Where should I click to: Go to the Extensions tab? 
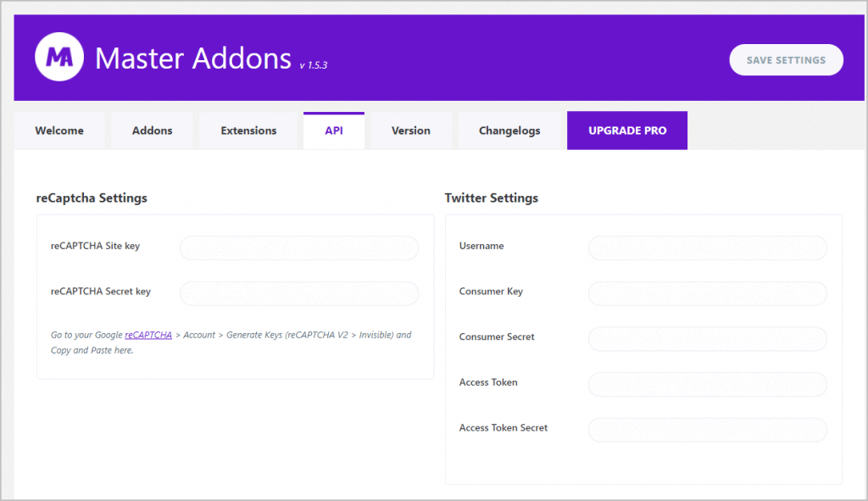point(248,131)
